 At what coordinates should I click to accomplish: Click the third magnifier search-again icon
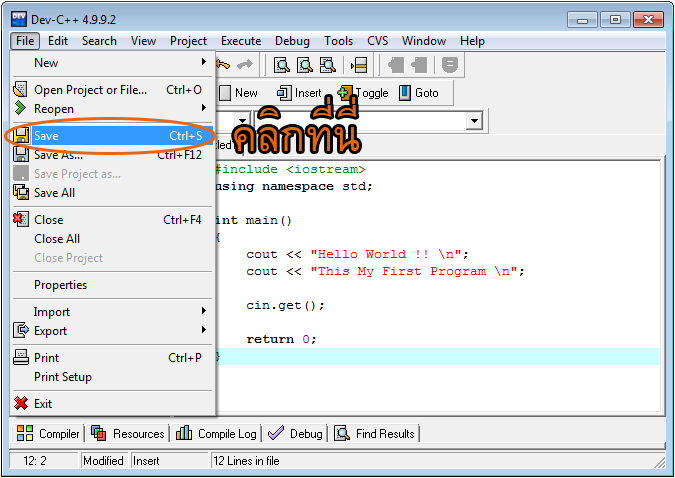[328, 65]
